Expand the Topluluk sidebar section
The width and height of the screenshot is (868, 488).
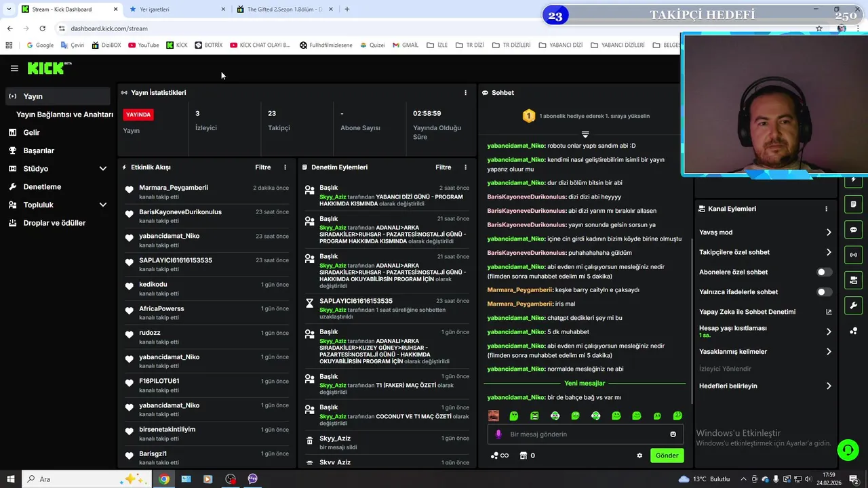tap(103, 205)
